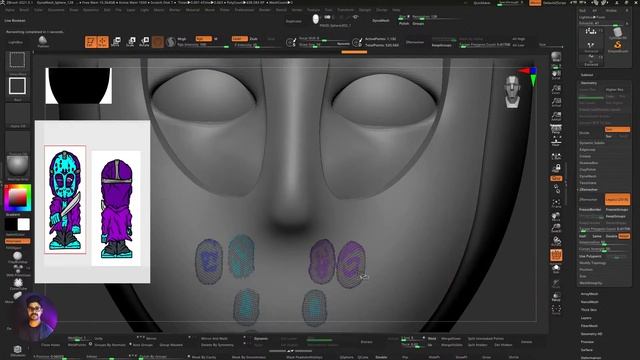Toggle Legacy (2018) ZRemesher option

point(617,200)
